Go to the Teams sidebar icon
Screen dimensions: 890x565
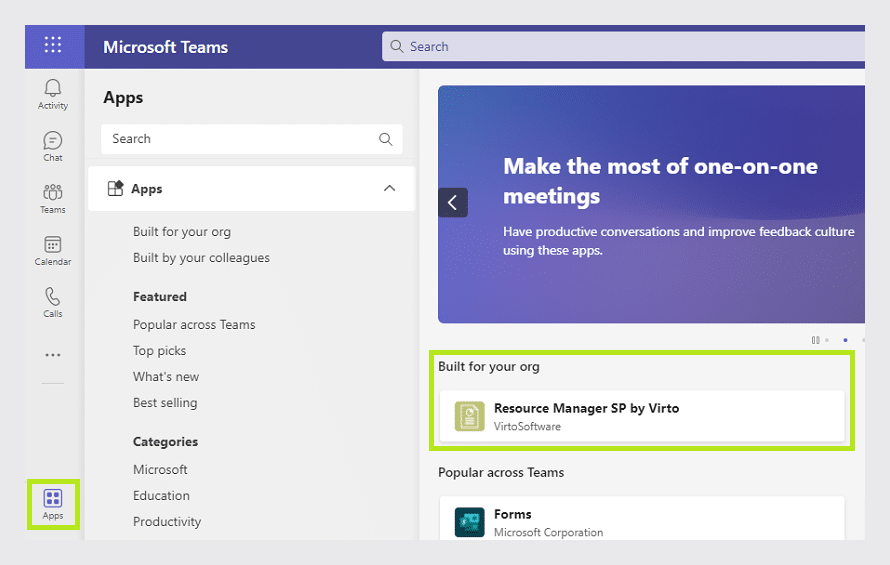click(x=53, y=198)
